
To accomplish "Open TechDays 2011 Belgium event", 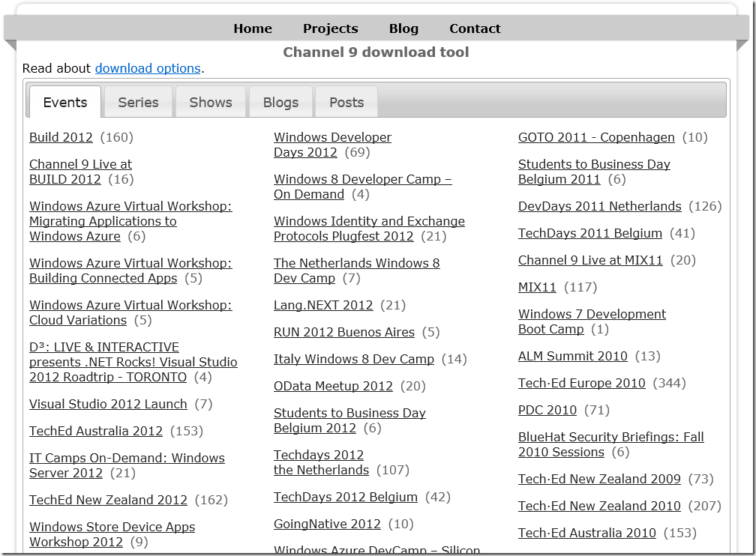I will tap(590, 233).
